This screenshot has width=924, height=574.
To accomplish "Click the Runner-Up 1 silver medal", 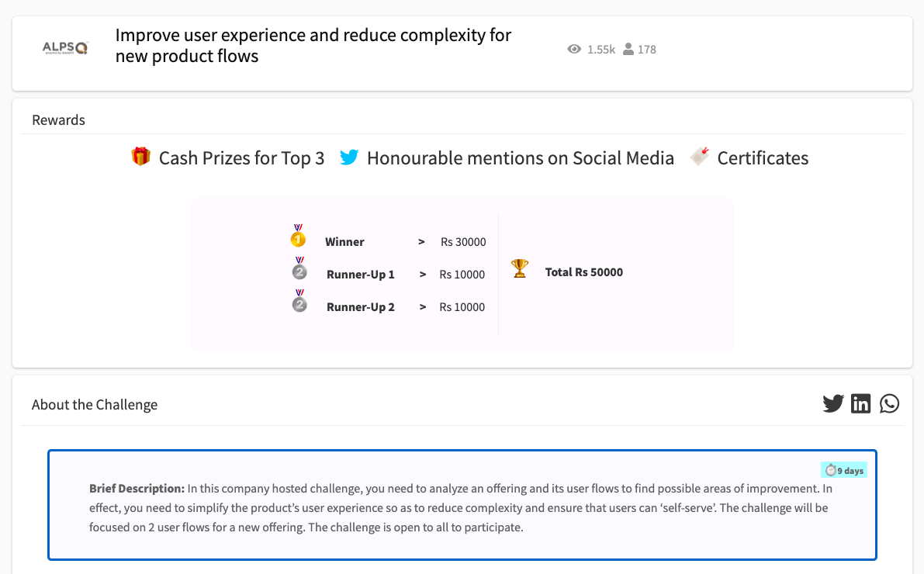I will pos(299,269).
